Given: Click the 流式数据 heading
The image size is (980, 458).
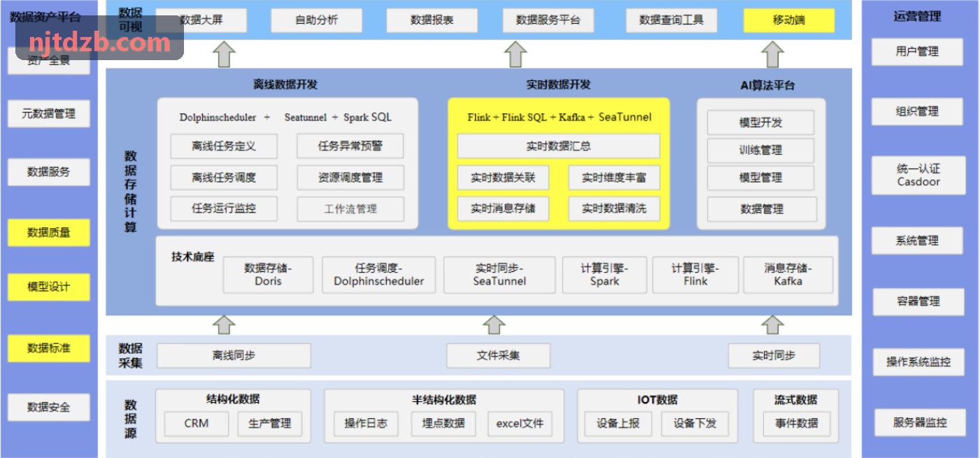Looking at the screenshot, I should (x=796, y=400).
